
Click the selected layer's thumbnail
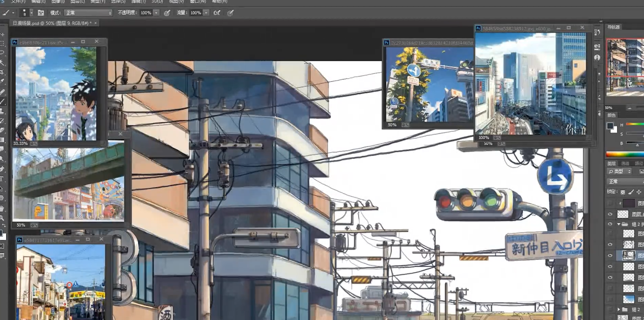click(628, 255)
